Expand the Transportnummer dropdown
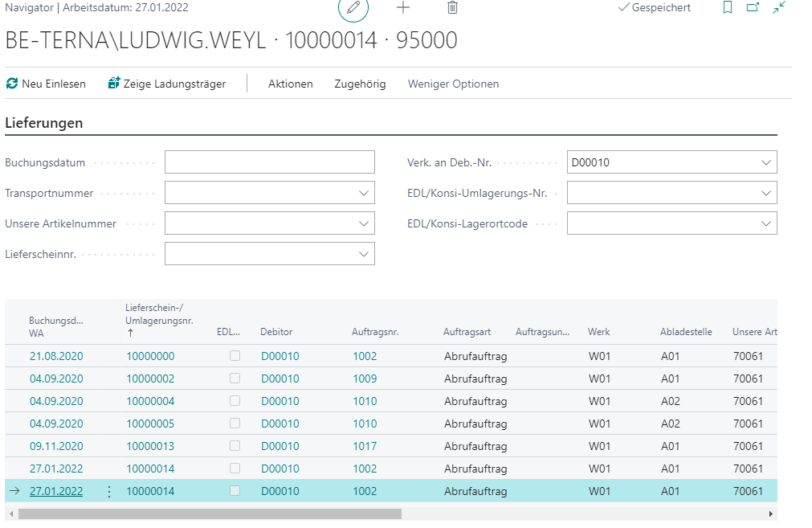This screenshot has width=812, height=528. 362,193
